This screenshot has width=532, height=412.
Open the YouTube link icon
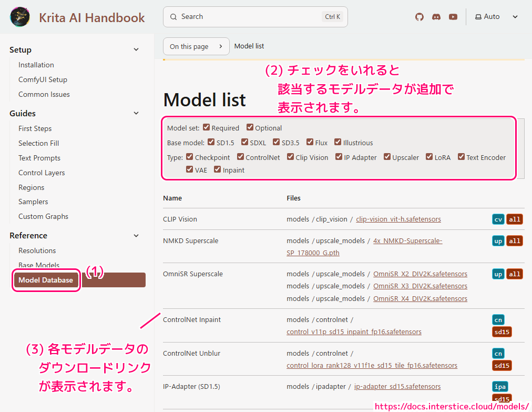click(x=453, y=17)
